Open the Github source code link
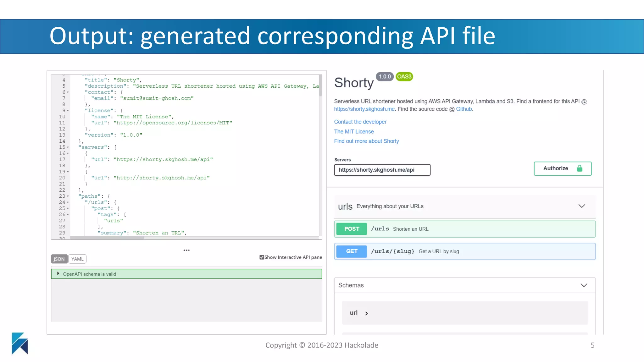Viewport: 644px width, 362px height. [x=464, y=109]
